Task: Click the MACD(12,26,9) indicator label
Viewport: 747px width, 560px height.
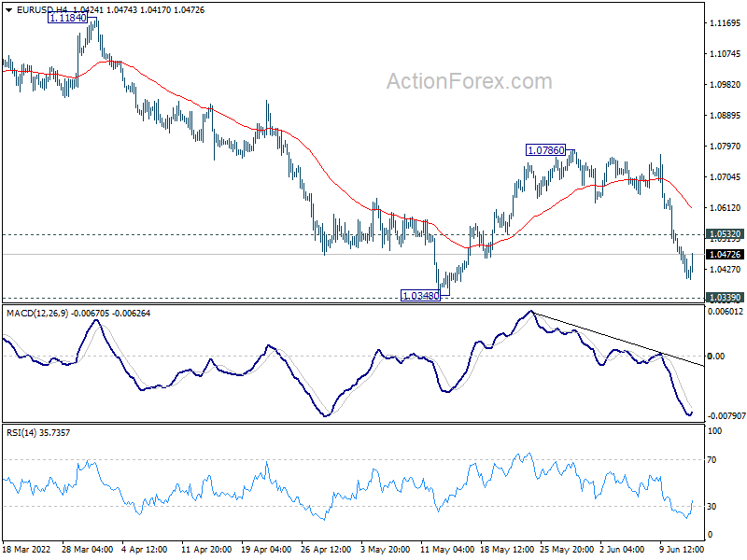Action: (x=37, y=314)
